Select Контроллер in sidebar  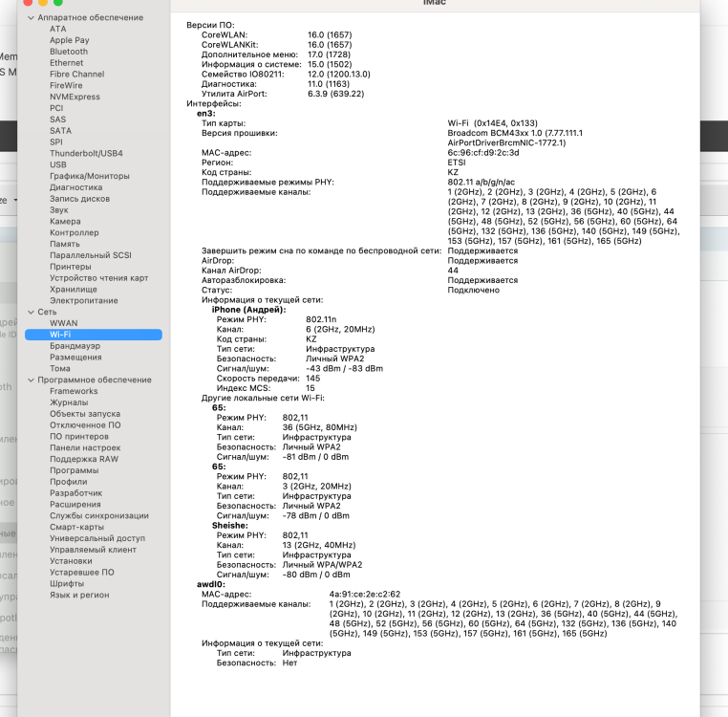point(75,233)
